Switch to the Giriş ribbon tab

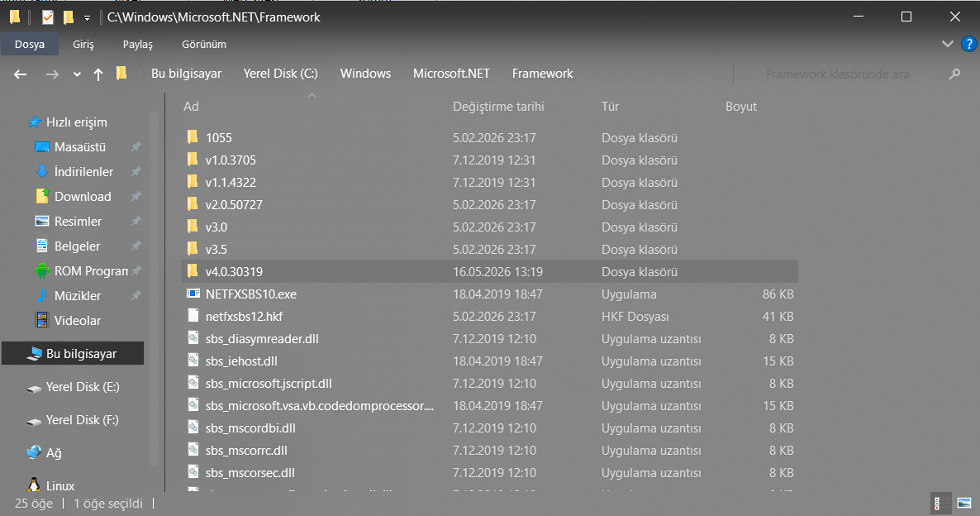point(83,45)
